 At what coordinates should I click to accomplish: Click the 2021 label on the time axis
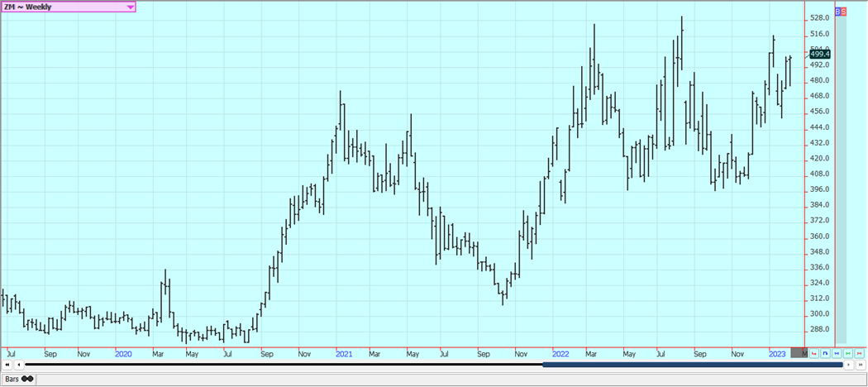[x=344, y=353]
